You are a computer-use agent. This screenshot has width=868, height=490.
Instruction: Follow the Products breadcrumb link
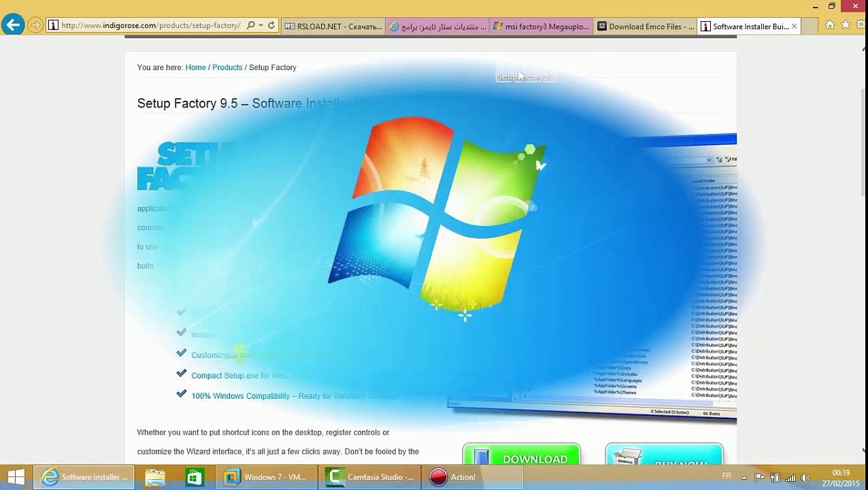[x=227, y=67]
